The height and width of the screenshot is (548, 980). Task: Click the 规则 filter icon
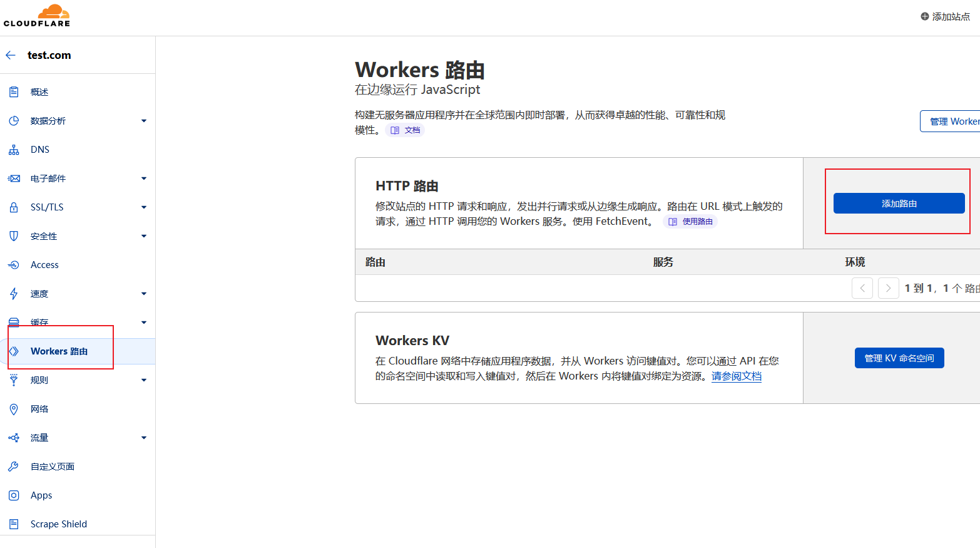(x=14, y=380)
